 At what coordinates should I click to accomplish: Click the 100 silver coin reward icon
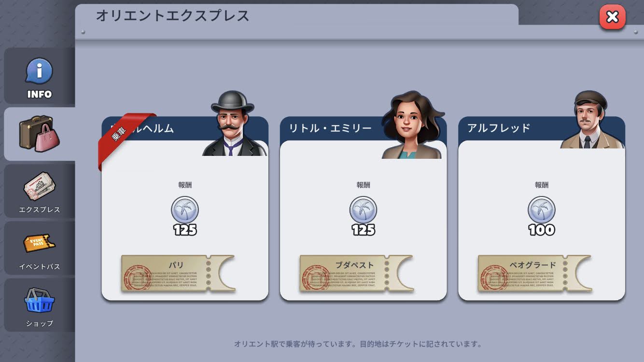click(x=542, y=210)
